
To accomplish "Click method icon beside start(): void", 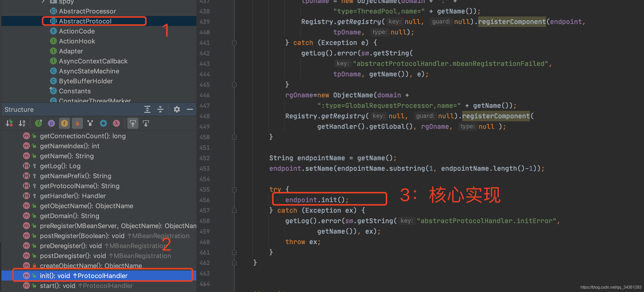I will pos(26,286).
